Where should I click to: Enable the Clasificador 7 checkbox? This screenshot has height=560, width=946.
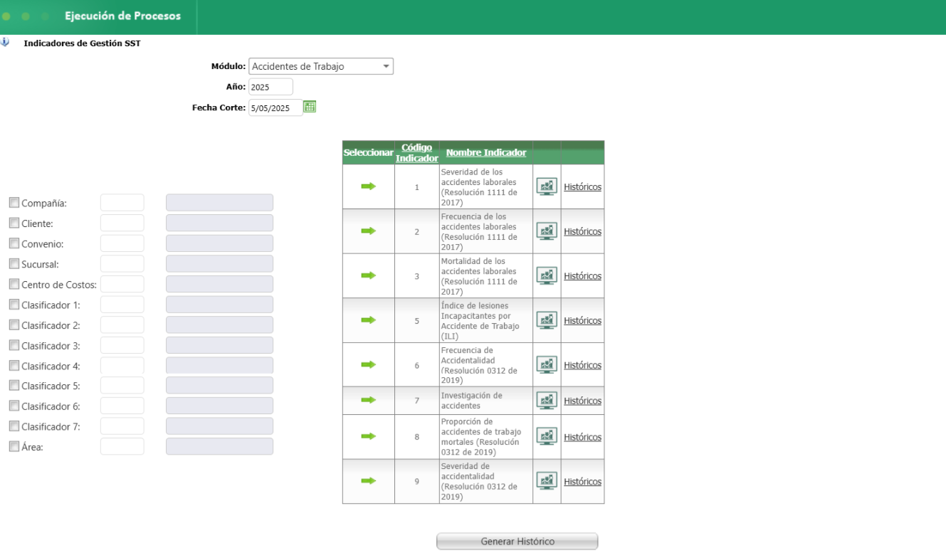pyautogui.click(x=14, y=427)
